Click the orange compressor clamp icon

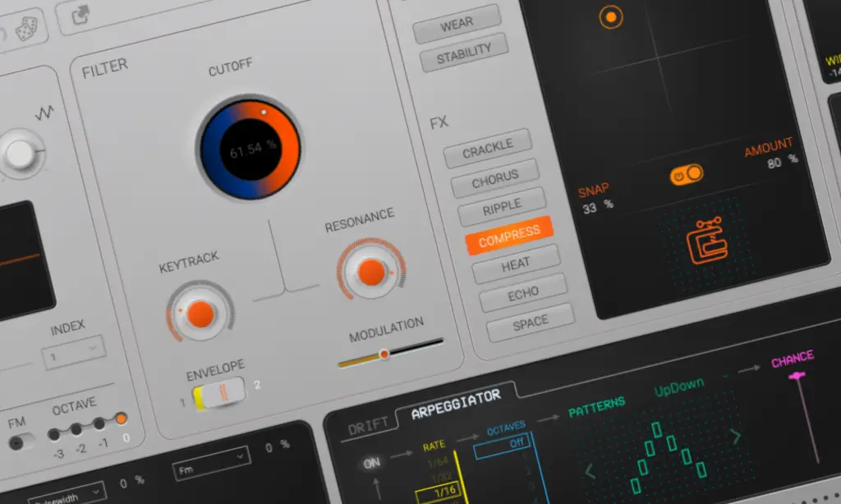[x=707, y=241]
